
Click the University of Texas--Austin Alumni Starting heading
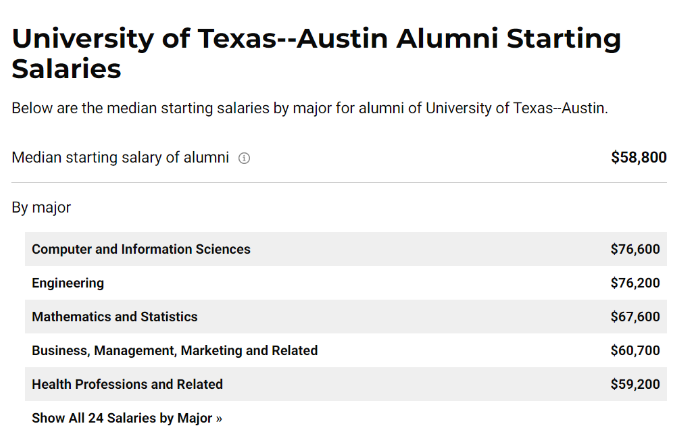click(317, 38)
